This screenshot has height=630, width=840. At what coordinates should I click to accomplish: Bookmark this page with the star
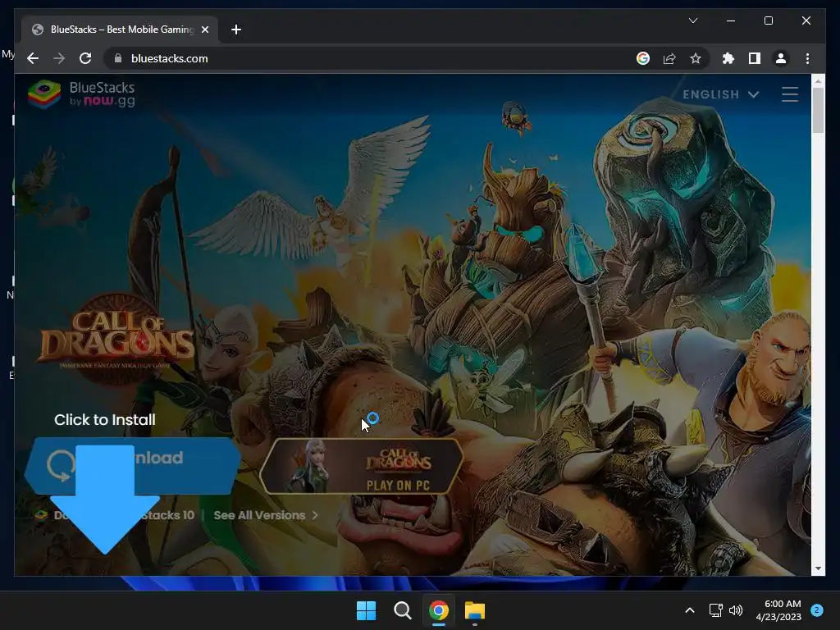click(x=696, y=58)
